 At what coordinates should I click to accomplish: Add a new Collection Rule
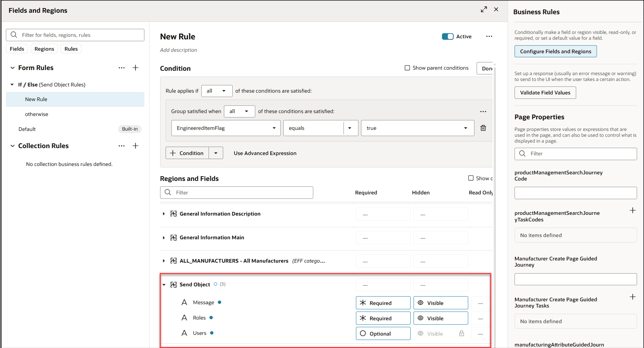[x=135, y=146]
